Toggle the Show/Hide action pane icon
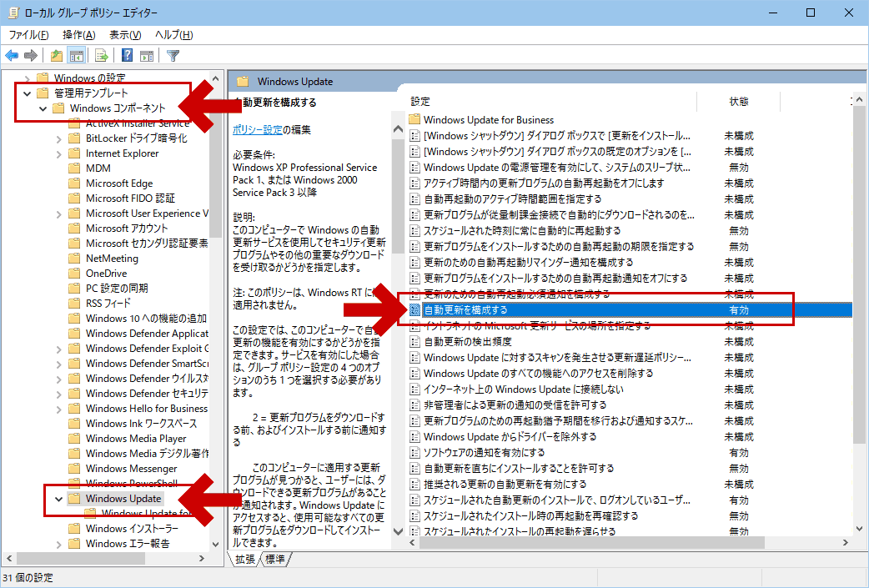This screenshot has width=869, height=588. coord(147,55)
